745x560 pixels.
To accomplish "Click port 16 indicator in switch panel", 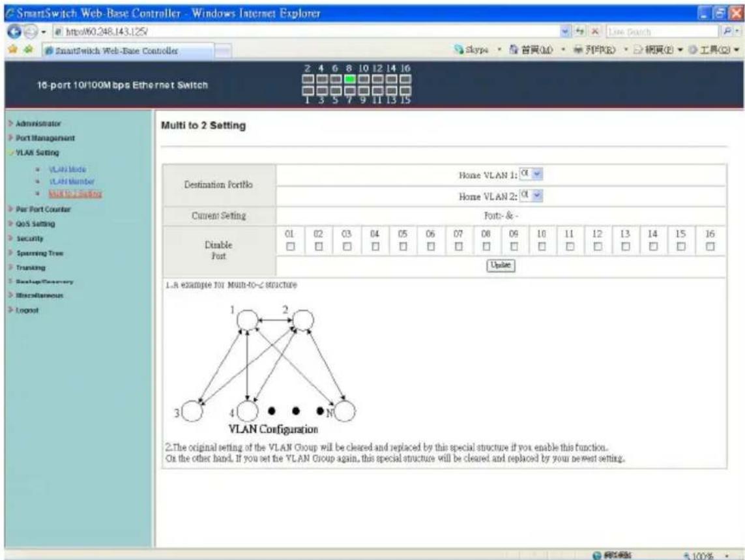I will 405,80.
